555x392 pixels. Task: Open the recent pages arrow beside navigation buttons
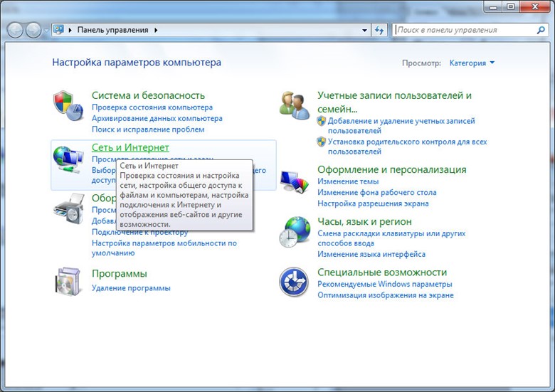click(46, 31)
